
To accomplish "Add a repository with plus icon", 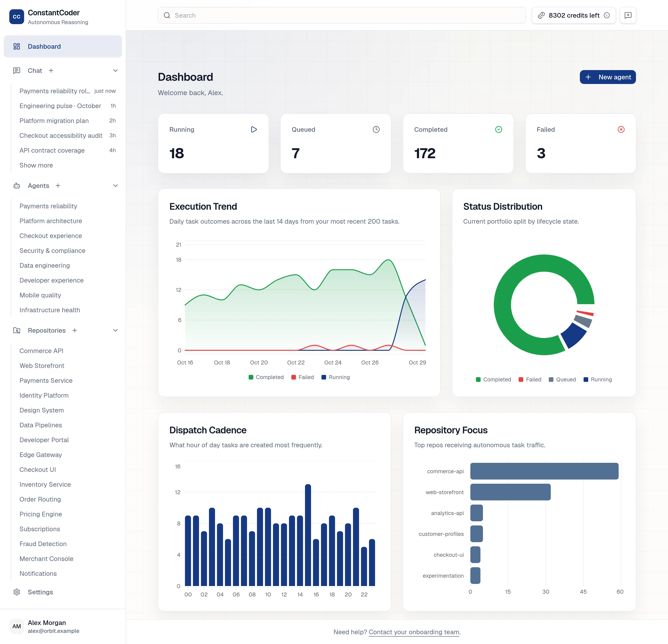I will tap(75, 330).
